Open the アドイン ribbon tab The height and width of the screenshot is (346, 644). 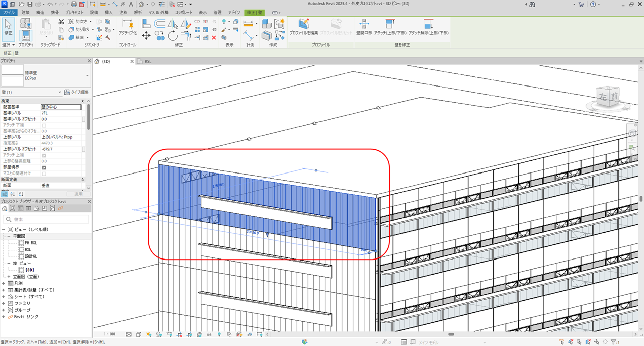[x=234, y=12]
